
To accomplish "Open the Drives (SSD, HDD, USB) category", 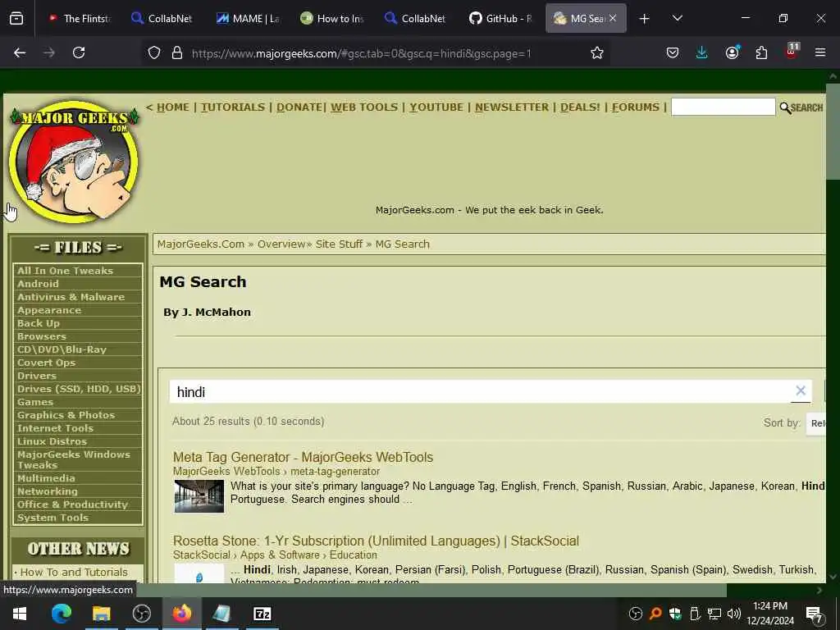I will click(x=78, y=389).
